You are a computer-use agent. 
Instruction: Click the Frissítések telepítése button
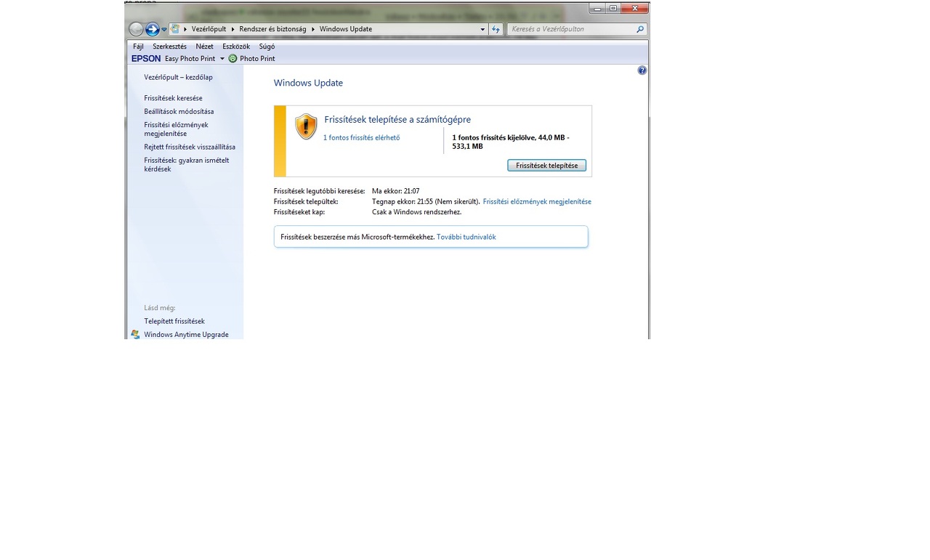546,166
